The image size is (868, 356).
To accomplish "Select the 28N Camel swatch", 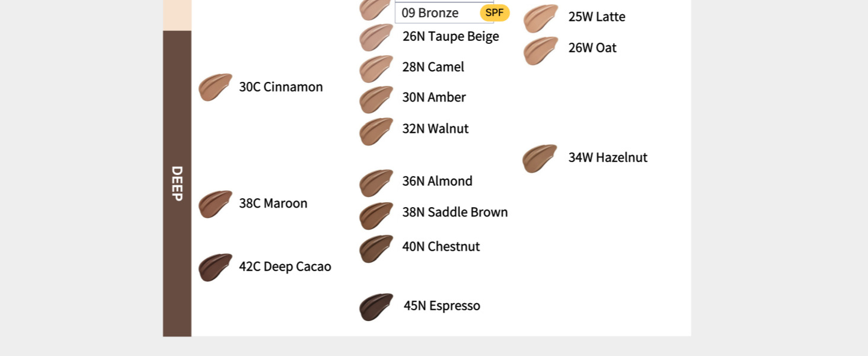I will pos(376,69).
